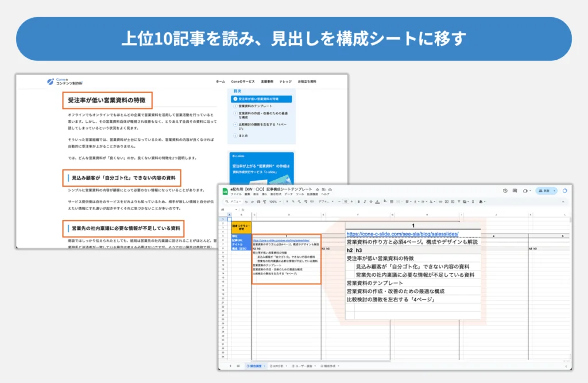Click the Google Sheets logo icon

pyautogui.click(x=225, y=191)
